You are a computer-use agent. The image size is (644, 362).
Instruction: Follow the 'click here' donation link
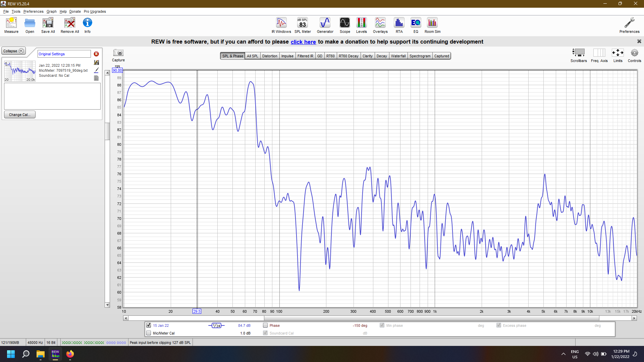(x=303, y=42)
